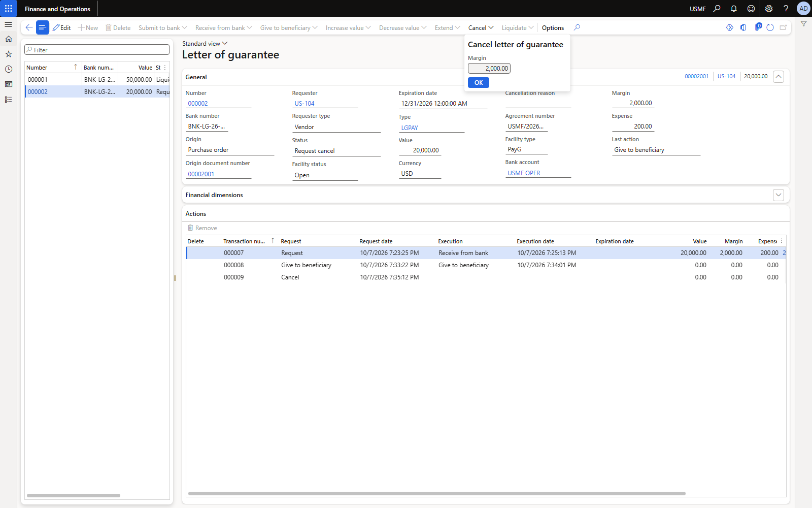Click the action pane search magnifier icon
The image size is (812, 508).
tap(577, 27)
